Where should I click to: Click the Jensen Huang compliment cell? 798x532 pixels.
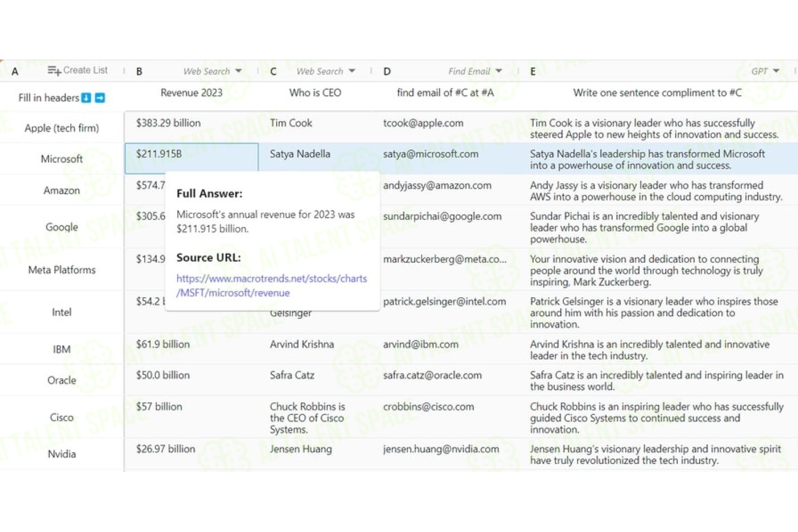pos(659,454)
